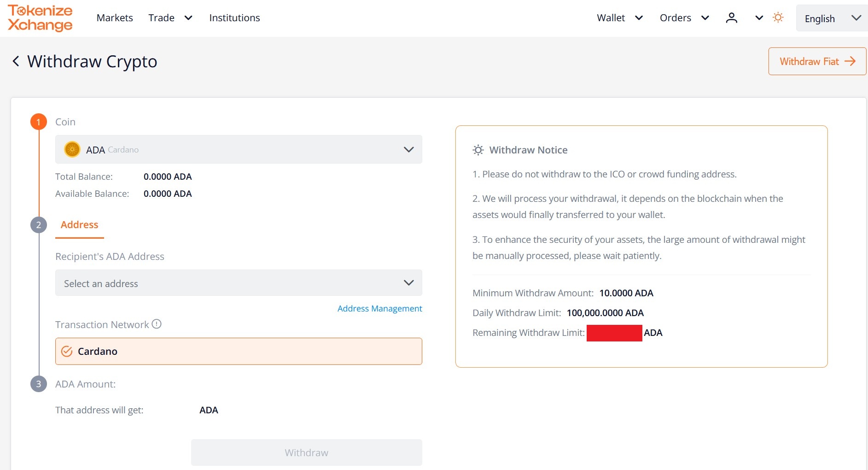Click the ADA Amount label
This screenshot has width=868, height=470.
point(85,384)
